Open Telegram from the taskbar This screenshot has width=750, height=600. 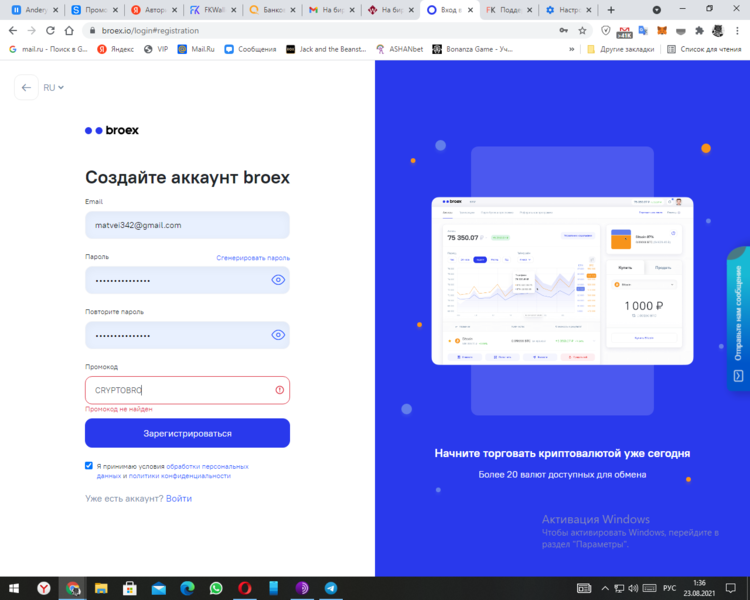(x=330, y=588)
